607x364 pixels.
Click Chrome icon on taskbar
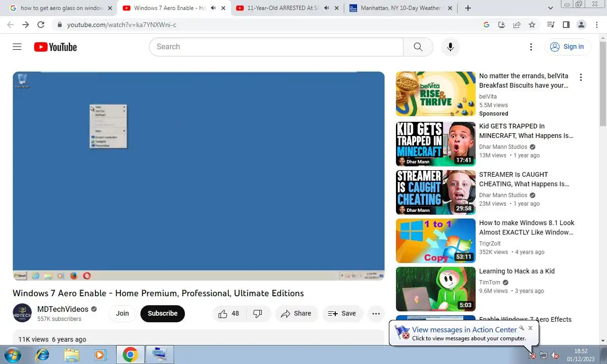tap(130, 355)
